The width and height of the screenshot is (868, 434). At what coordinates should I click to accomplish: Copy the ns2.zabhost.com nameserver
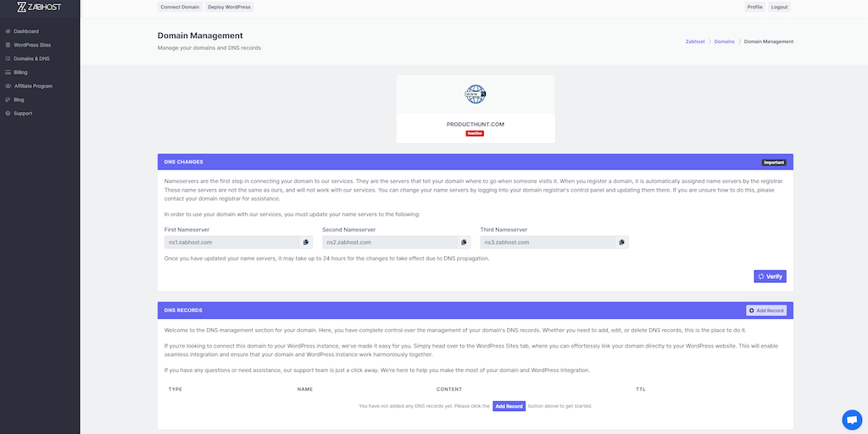point(464,242)
